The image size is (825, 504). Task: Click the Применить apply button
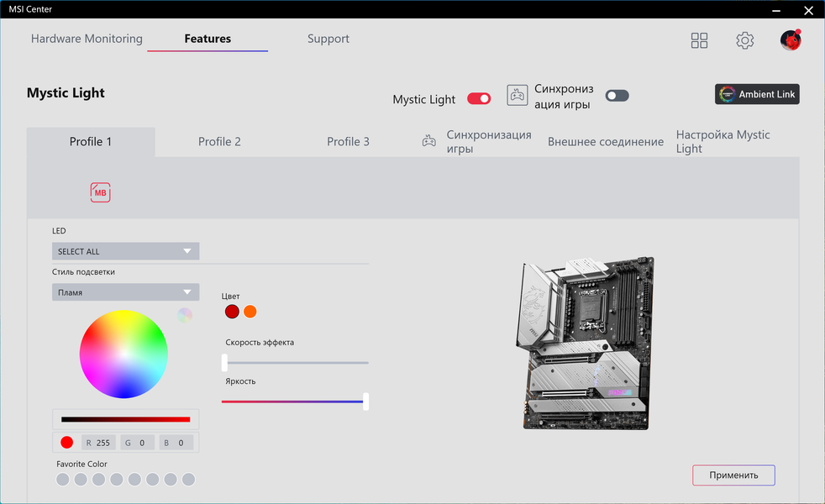tap(733, 475)
